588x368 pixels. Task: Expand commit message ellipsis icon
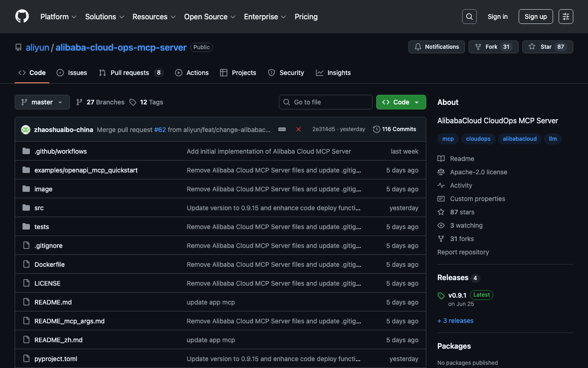click(x=282, y=129)
